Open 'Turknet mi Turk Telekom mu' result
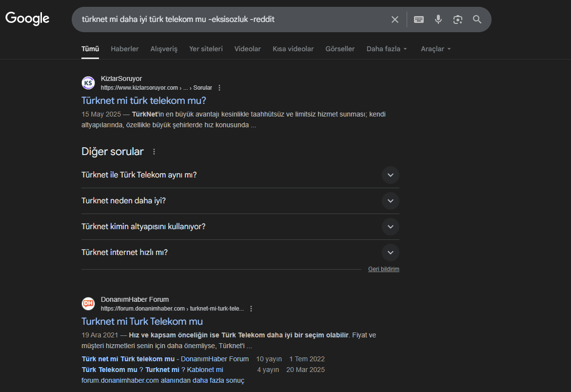Image resolution: width=571 pixels, height=392 pixels. point(142,321)
